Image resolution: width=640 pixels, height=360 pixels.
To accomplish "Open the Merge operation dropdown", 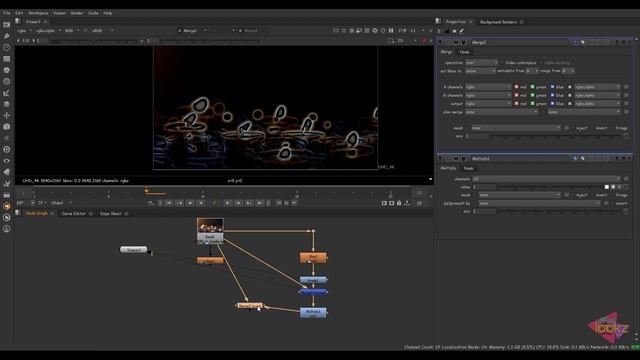I will pos(482,63).
